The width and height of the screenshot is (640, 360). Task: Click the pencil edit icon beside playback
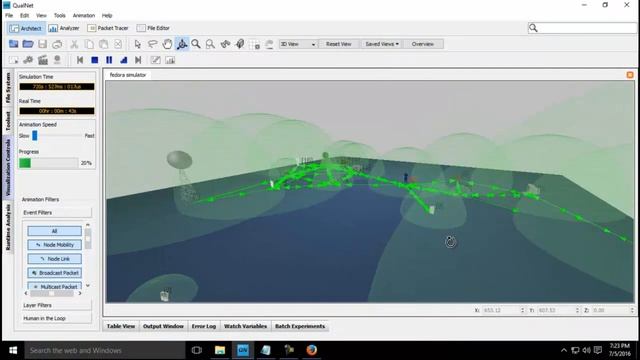click(x=156, y=60)
